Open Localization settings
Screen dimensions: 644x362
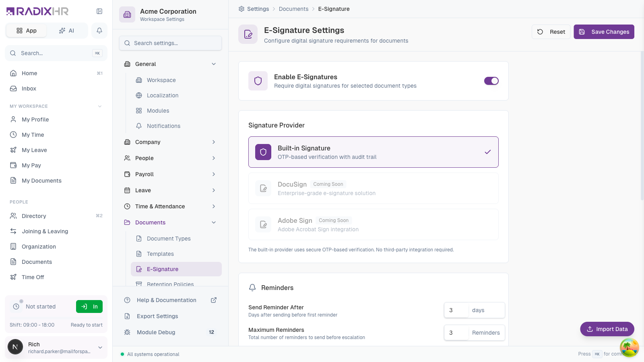pos(176,95)
